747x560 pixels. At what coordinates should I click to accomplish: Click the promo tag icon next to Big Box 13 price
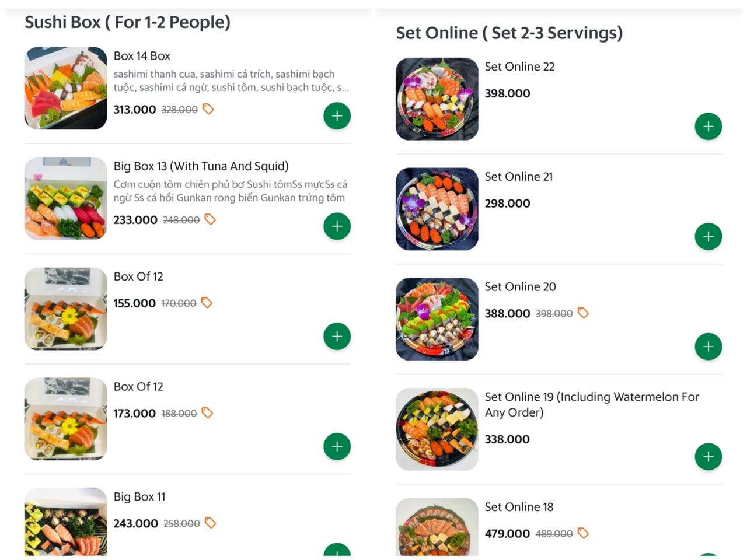point(211,220)
